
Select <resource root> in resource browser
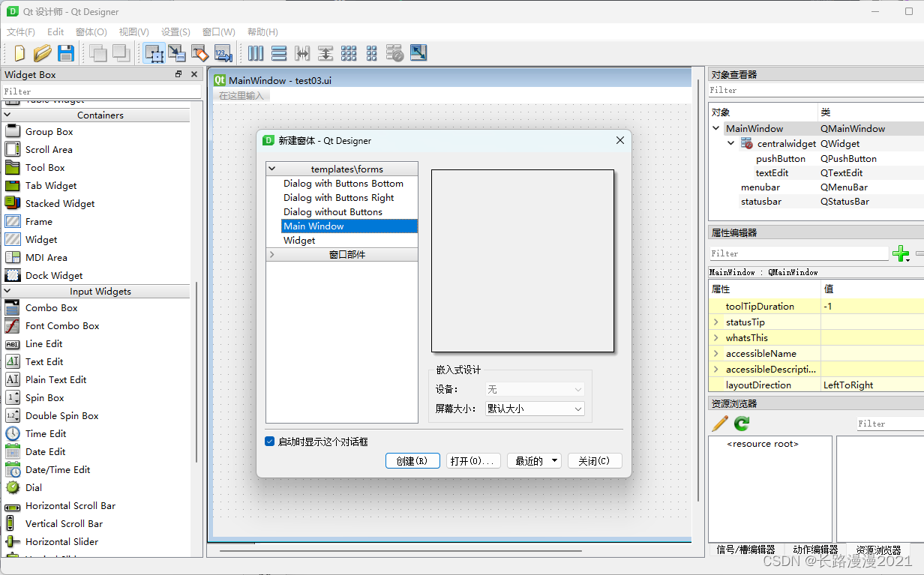pos(763,444)
